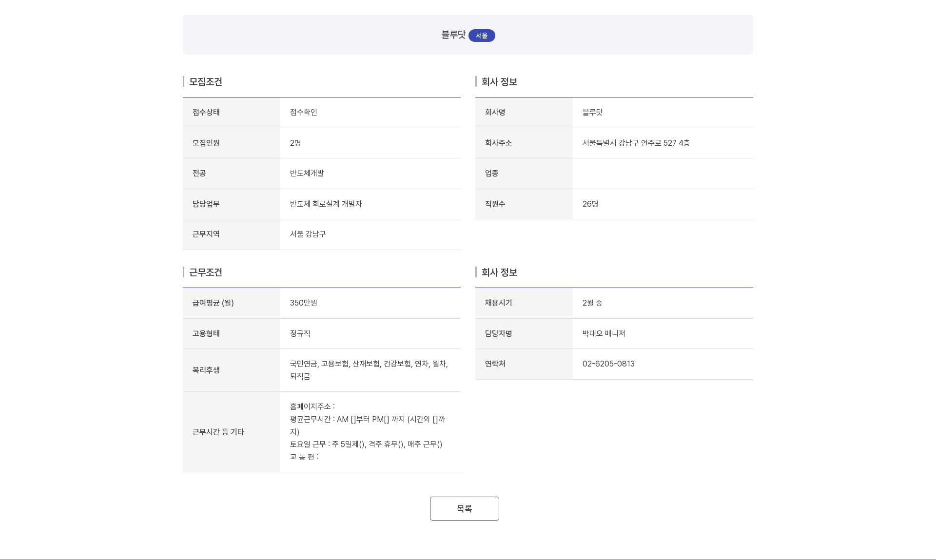Click the 고용형태 label cell
The width and height of the screenshot is (936, 560).
point(232,333)
